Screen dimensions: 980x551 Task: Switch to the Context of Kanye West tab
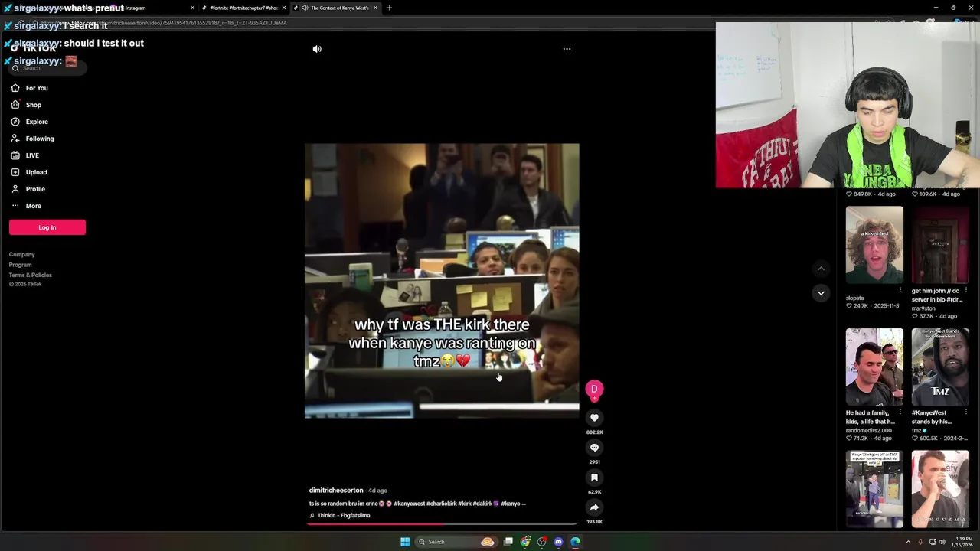click(335, 8)
